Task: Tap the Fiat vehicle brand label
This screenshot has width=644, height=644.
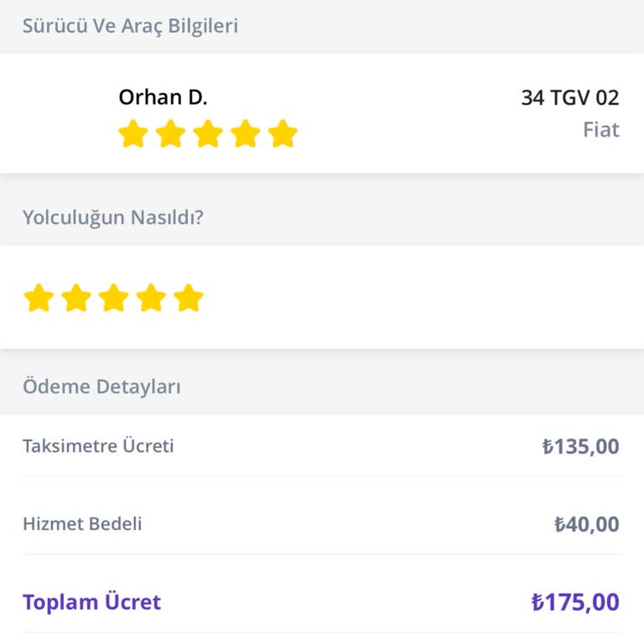Action: (x=600, y=130)
